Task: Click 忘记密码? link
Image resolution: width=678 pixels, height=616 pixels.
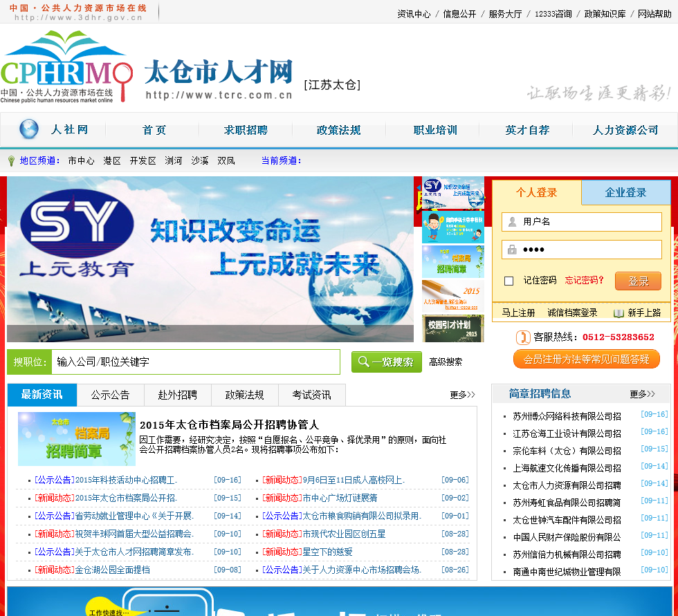Action: (584, 281)
